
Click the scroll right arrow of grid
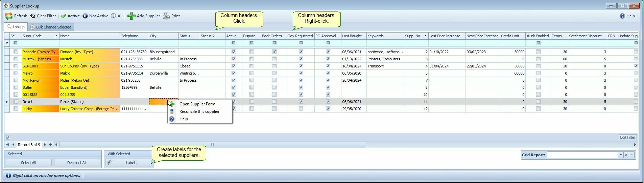635,145
